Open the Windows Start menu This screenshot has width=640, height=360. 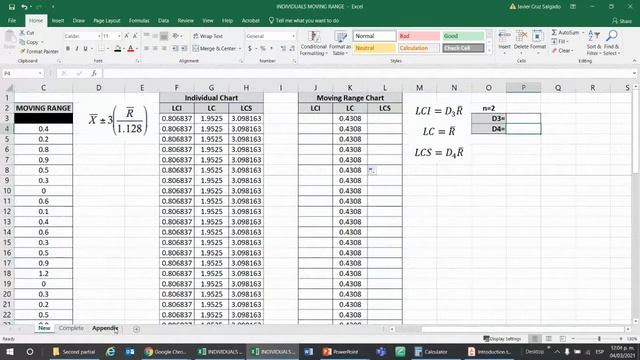click(x=10, y=351)
